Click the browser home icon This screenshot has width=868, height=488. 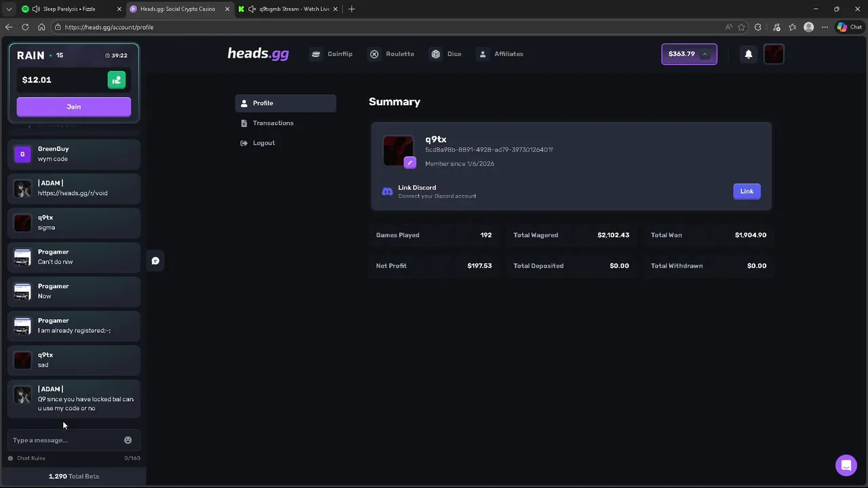click(x=41, y=27)
